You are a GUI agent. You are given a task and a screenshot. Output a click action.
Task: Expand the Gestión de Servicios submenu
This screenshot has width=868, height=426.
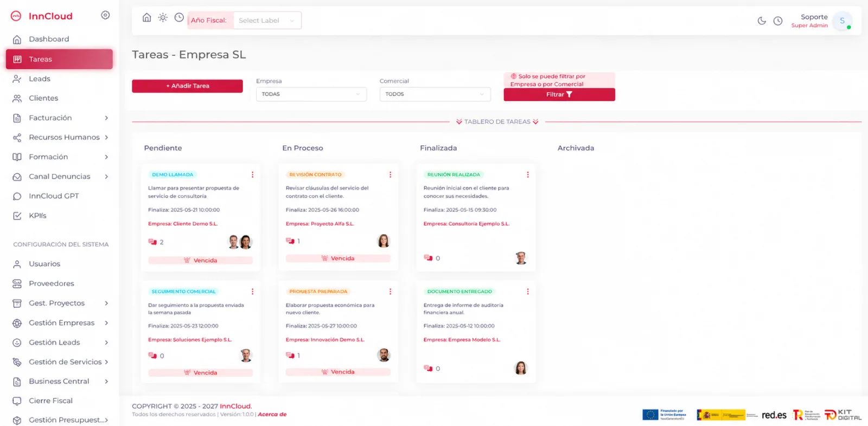[x=59, y=362]
